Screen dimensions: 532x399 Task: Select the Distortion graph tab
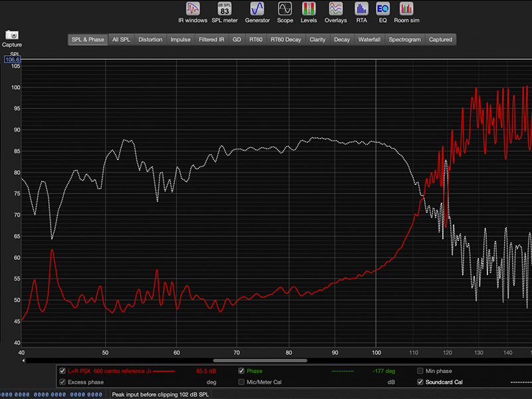point(150,40)
